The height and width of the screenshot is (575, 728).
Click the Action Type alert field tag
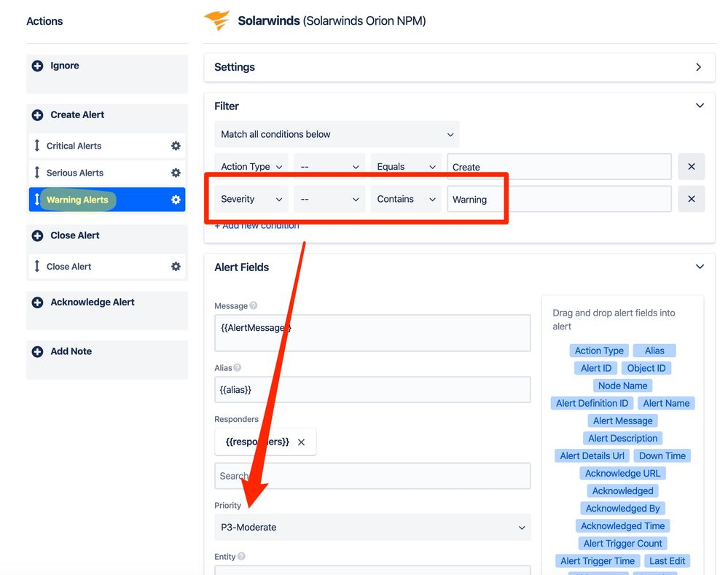tap(599, 351)
